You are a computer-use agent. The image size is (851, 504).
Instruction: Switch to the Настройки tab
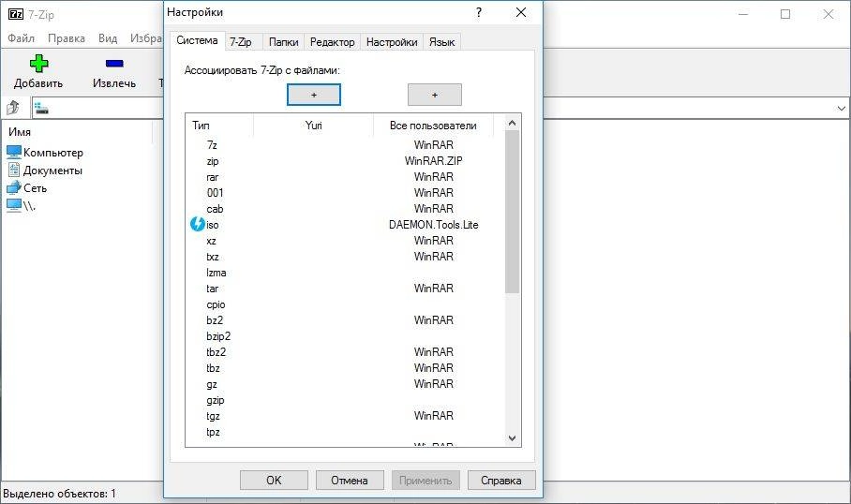click(x=392, y=42)
